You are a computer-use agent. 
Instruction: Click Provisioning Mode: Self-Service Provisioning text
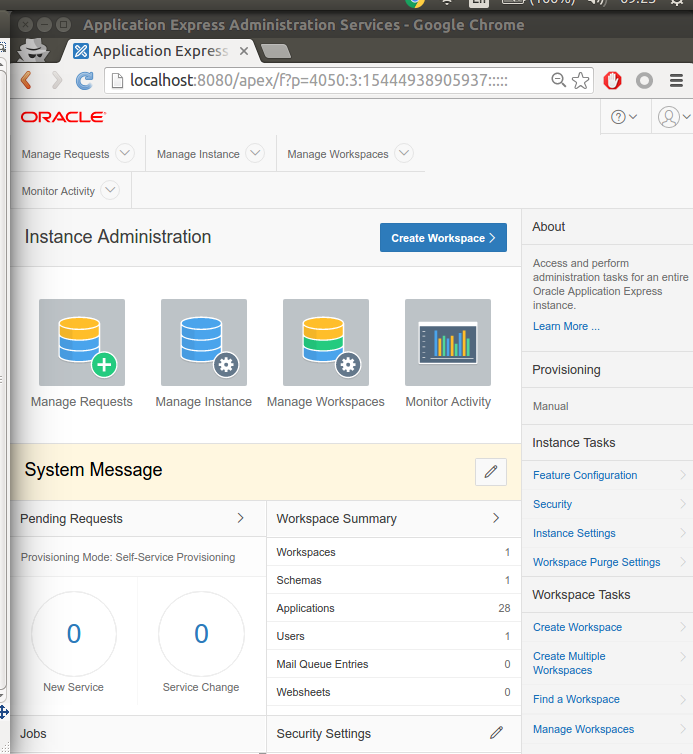128,557
